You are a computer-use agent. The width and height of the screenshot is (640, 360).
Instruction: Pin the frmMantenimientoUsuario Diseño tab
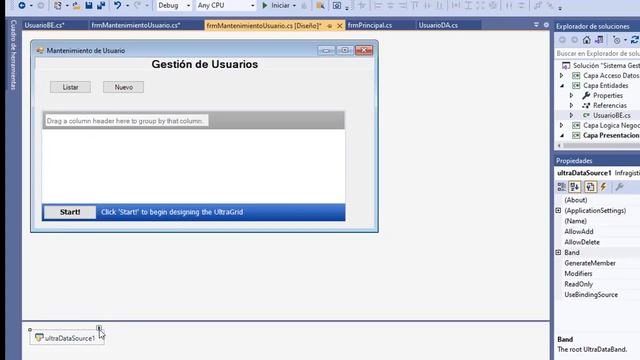[330, 26]
